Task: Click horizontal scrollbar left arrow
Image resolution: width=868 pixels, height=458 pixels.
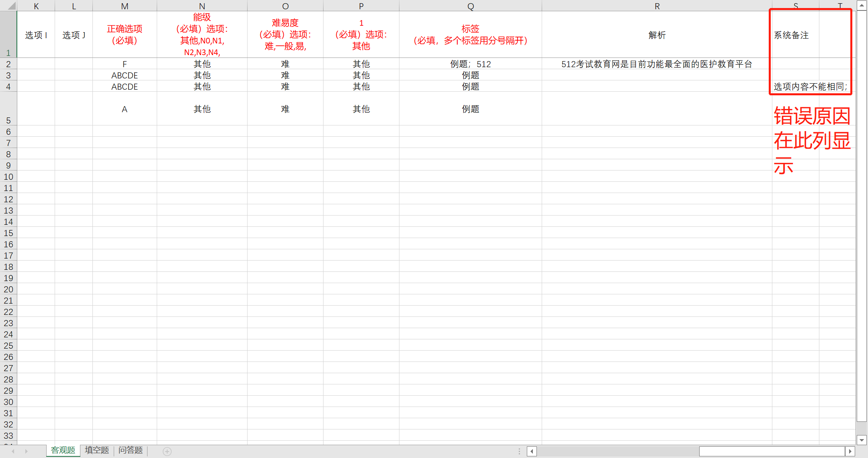Action: pyautogui.click(x=532, y=451)
